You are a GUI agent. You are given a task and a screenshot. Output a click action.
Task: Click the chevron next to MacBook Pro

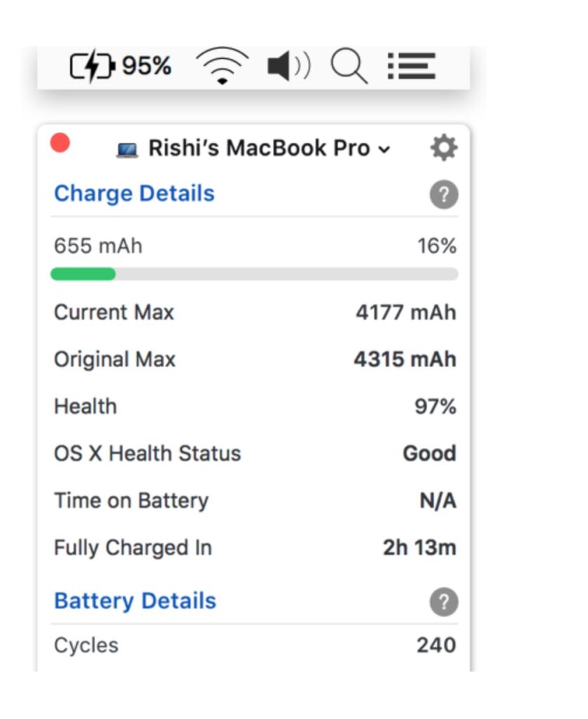[385, 150]
